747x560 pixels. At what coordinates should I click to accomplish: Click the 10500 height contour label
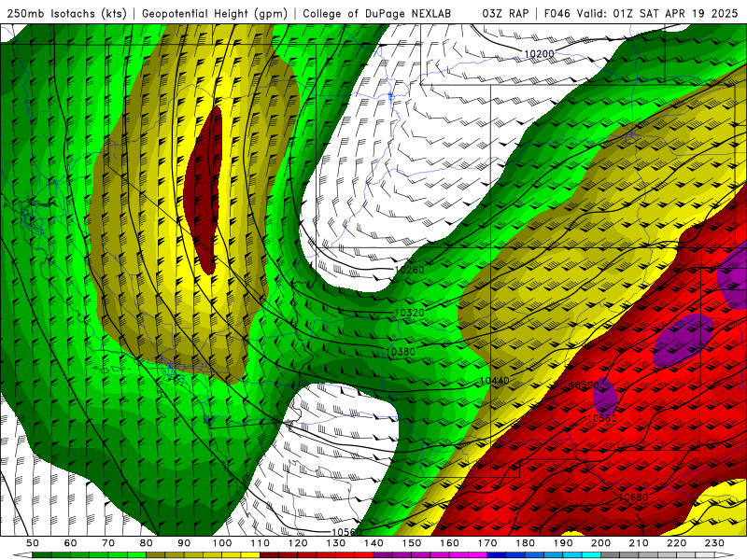[x=585, y=385]
